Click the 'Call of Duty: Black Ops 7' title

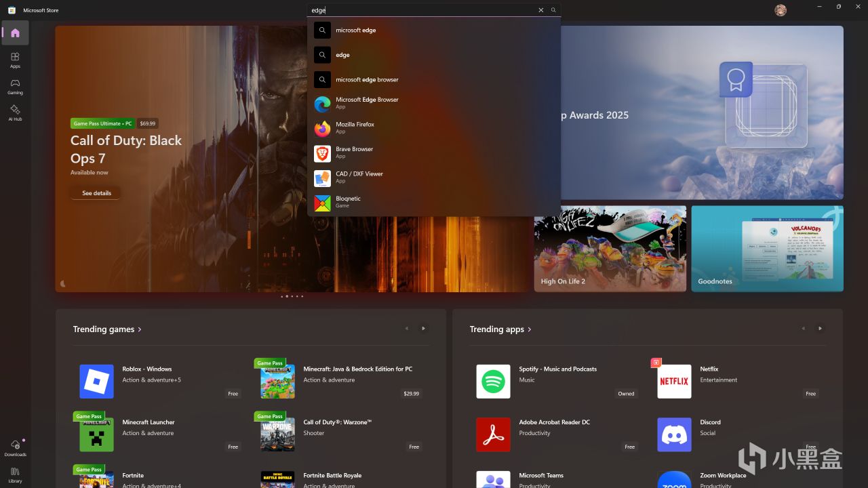click(x=126, y=149)
